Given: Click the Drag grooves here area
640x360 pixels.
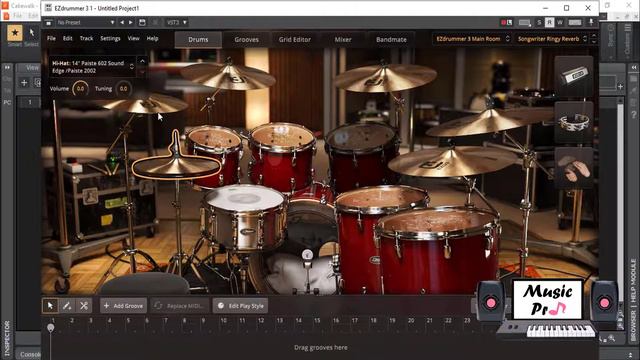Looking at the screenshot, I should 320,347.
